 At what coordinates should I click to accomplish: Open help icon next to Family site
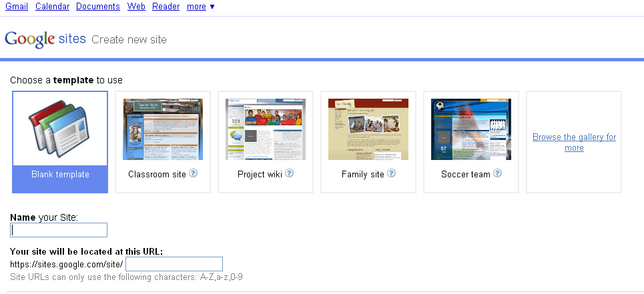pos(392,173)
